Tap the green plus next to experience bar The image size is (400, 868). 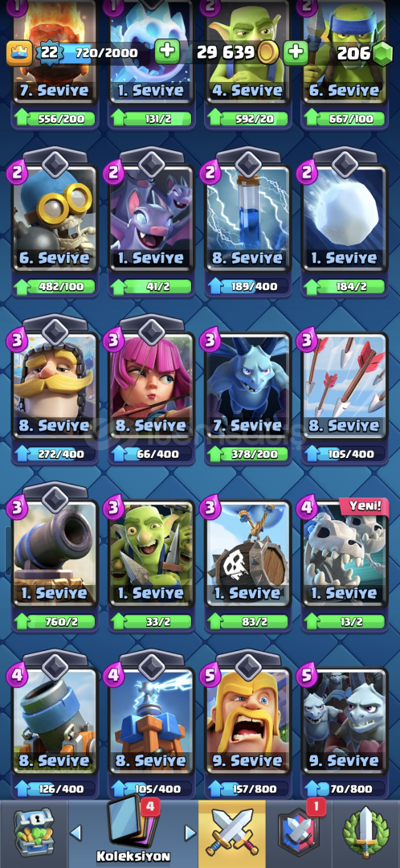166,52
